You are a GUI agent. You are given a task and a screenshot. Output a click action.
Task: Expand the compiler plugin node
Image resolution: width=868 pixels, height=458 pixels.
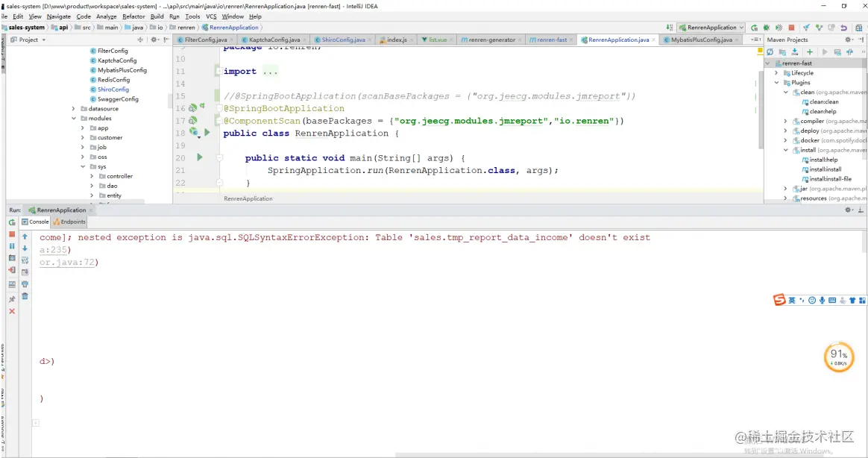(x=785, y=122)
